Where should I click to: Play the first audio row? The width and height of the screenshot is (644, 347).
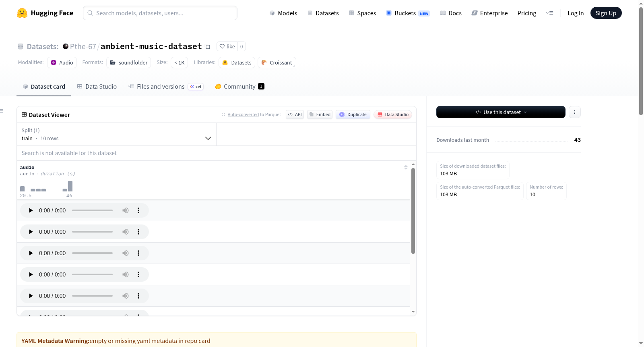(31, 210)
